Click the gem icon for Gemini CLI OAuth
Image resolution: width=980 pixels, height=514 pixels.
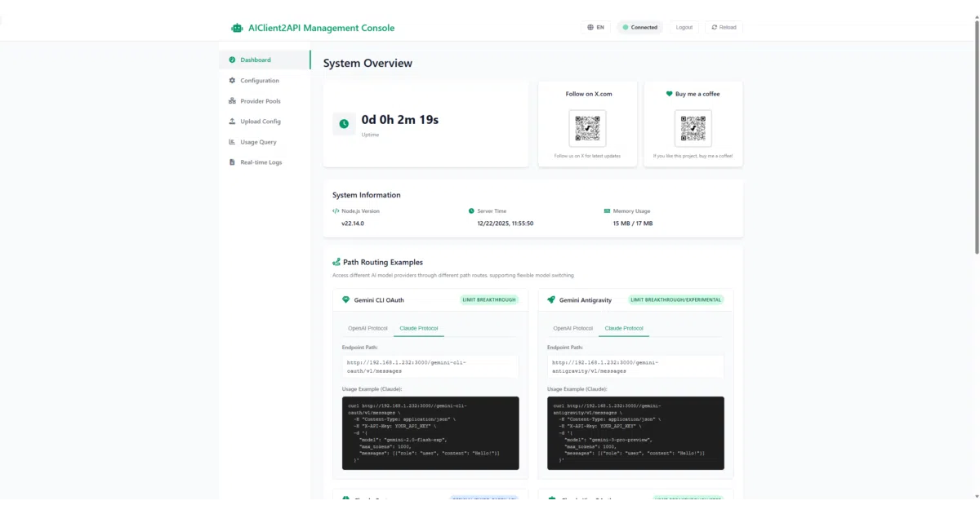(345, 300)
